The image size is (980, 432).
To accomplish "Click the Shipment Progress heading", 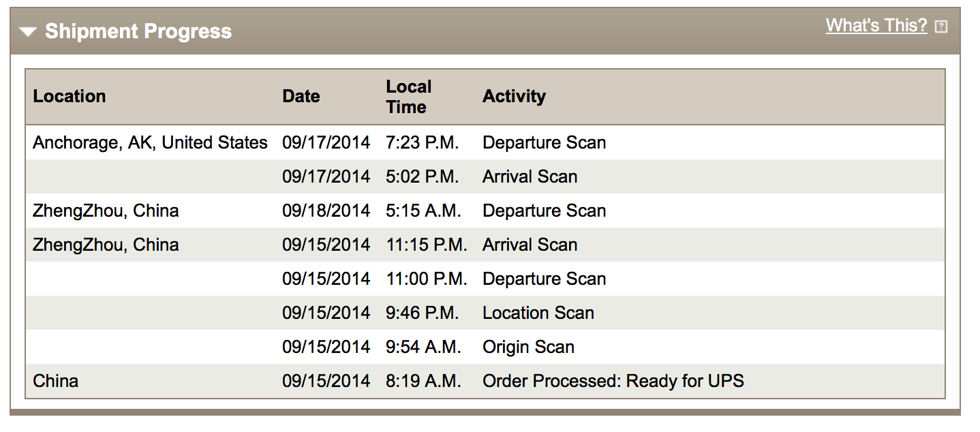I will tap(138, 31).
